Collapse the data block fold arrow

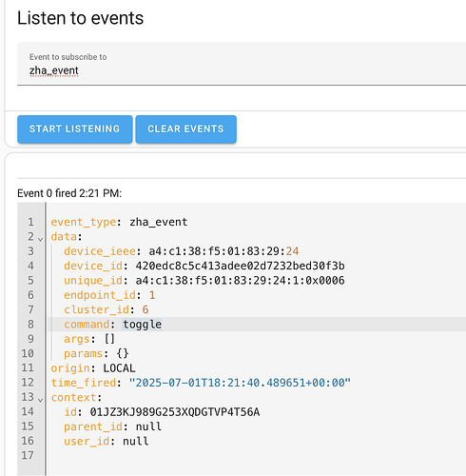coord(40,239)
